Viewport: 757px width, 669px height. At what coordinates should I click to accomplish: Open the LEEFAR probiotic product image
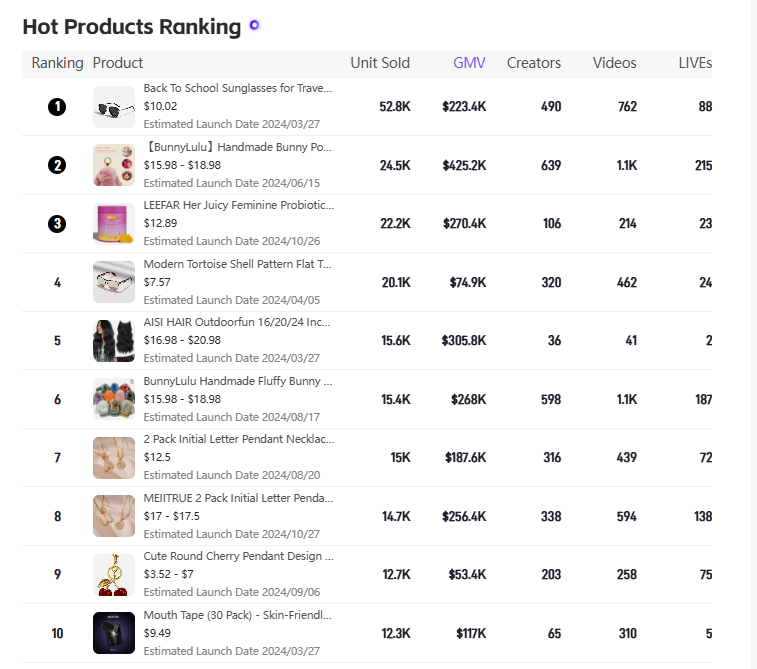pos(114,224)
